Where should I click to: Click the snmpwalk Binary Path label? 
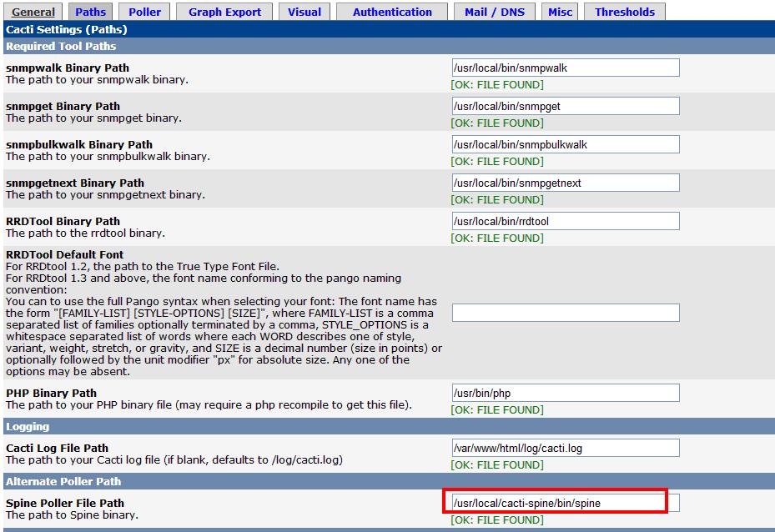click(x=68, y=68)
